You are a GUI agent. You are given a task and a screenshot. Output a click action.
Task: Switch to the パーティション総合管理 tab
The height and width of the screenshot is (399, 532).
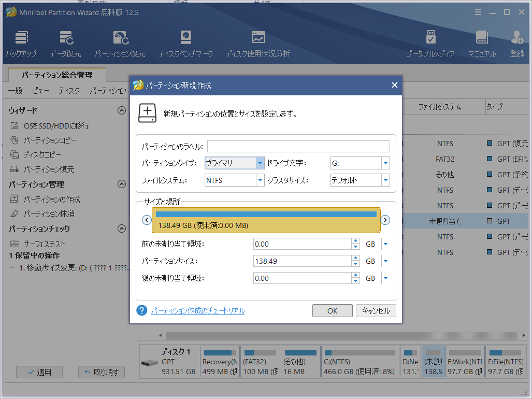[x=57, y=75]
